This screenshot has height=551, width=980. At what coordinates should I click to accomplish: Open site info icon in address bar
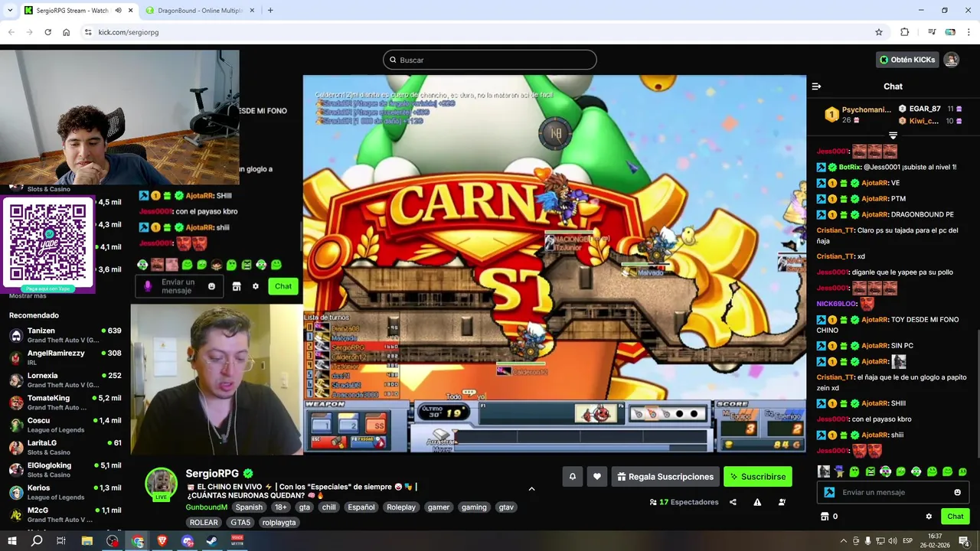(x=88, y=32)
